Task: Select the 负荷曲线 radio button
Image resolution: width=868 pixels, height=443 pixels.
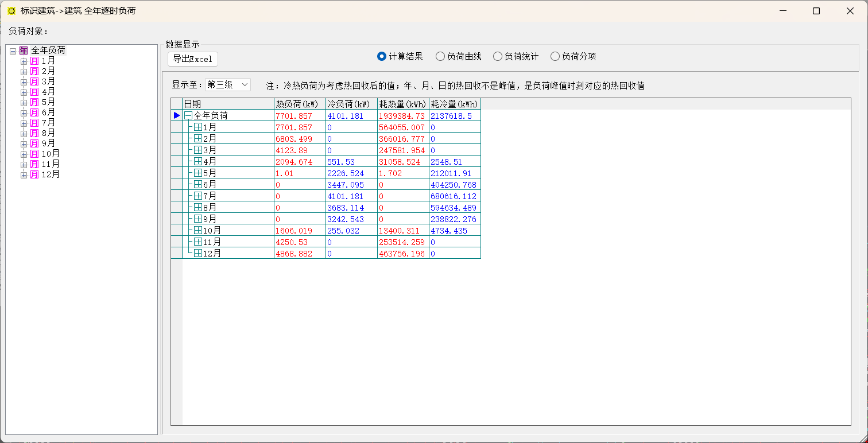Action: pos(440,56)
